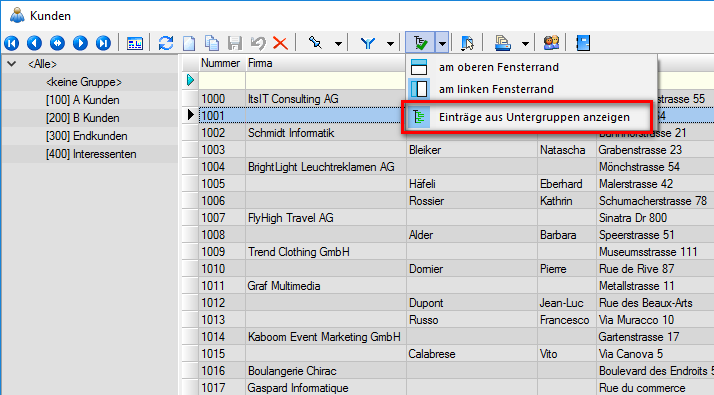
Task: Click the center double-arrow navigation icon
Action: tap(57, 43)
